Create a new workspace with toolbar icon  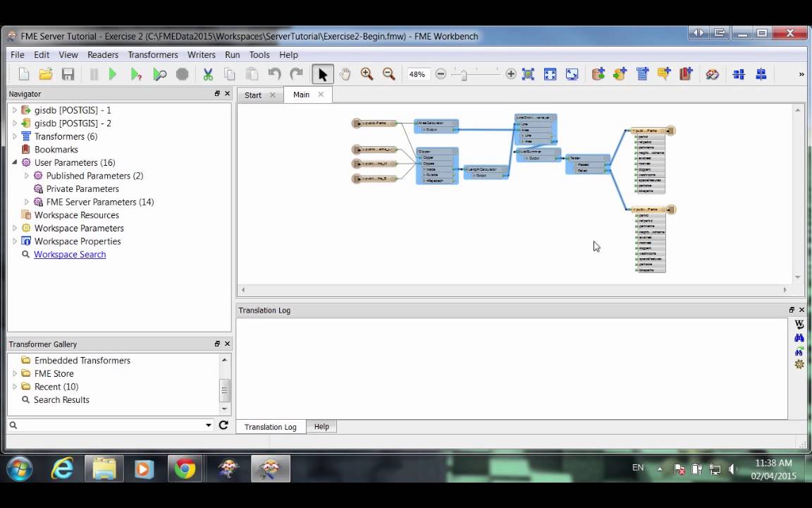click(x=24, y=74)
